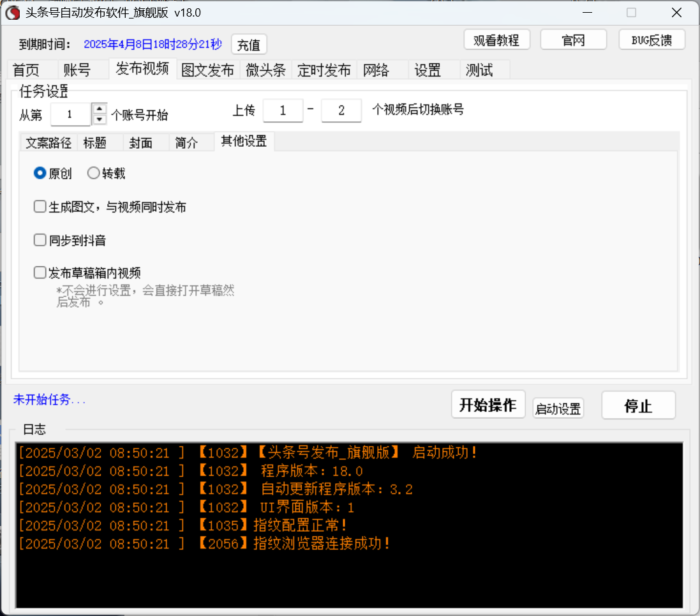Select the 发布视频 tab
Image resolution: width=700 pixels, height=616 pixels.
pos(142,69)
